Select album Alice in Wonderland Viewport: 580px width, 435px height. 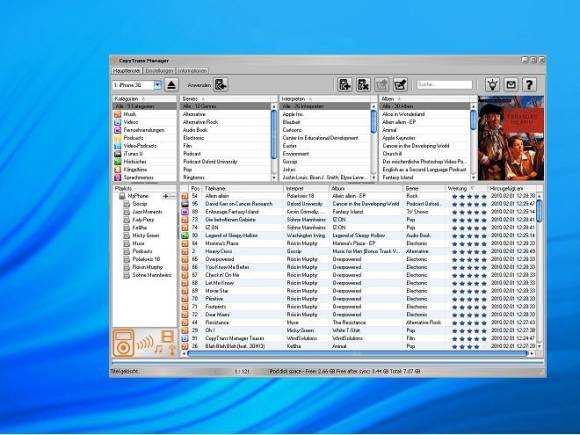(403, 114)
